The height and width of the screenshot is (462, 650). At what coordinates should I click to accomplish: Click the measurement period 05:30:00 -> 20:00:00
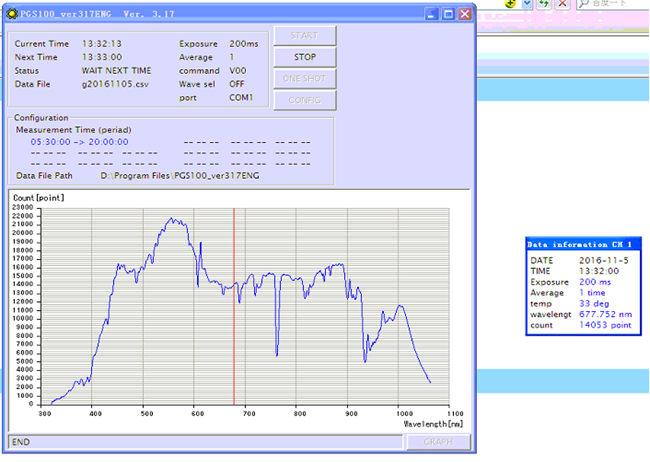pos(79,142)
